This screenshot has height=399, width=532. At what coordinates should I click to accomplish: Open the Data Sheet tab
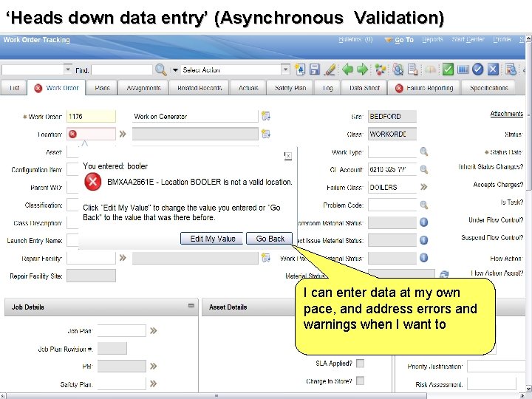364,88
